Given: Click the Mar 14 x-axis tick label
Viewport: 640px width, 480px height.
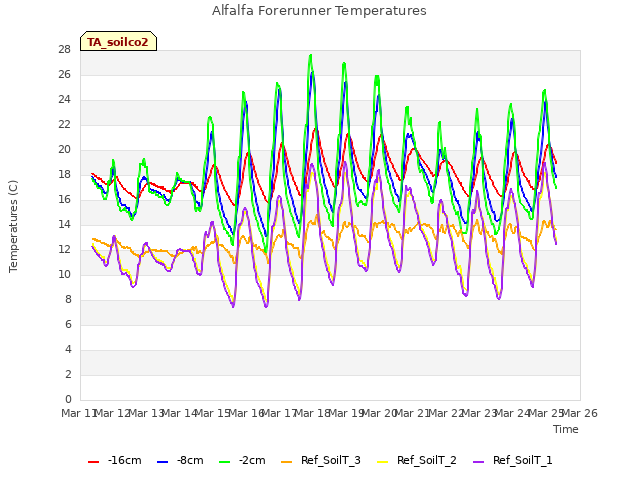Looking at the screenshot, I should point(180,413).
